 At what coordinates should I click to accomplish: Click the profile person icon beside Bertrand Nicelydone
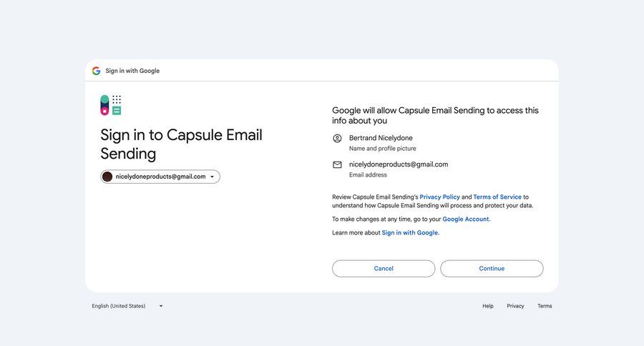[x=338, y=138]
